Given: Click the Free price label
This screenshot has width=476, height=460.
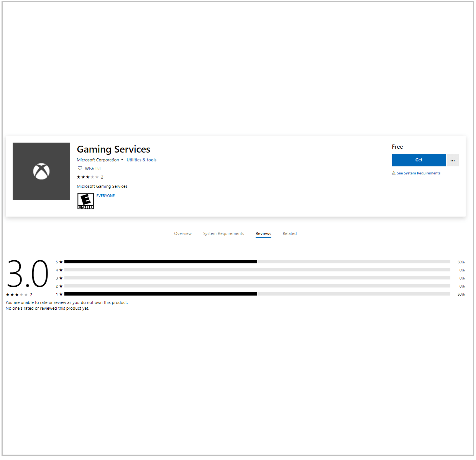Looking at the screenshot, I should pyautogui.click(x=397, y=147).
